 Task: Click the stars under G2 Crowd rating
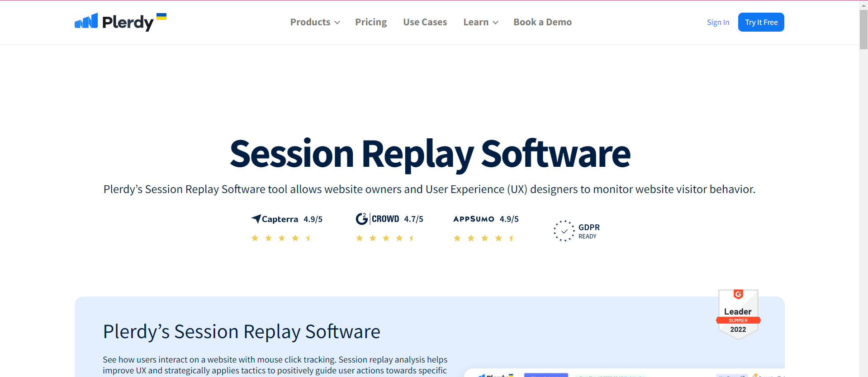[386, 238]
